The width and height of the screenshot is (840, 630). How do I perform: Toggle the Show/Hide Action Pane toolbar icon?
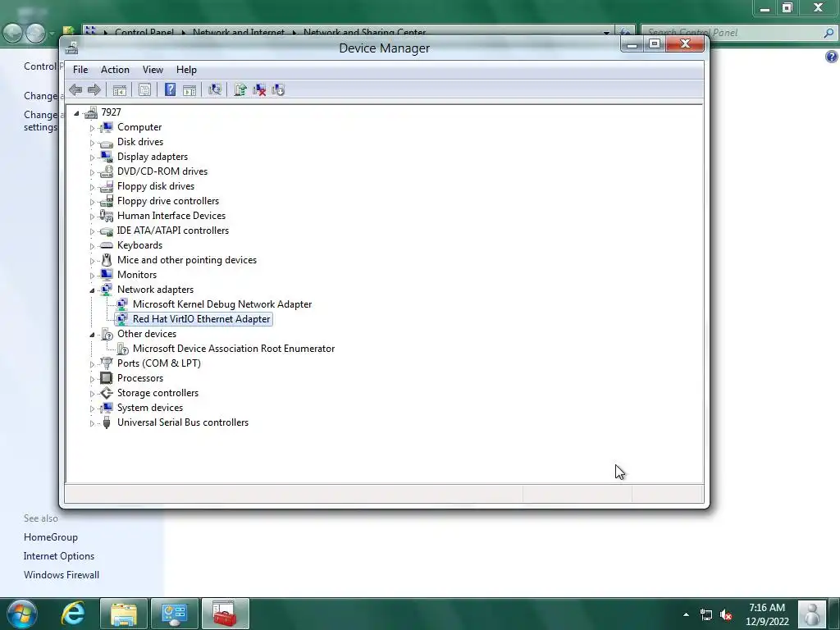[x=189, y=90]
